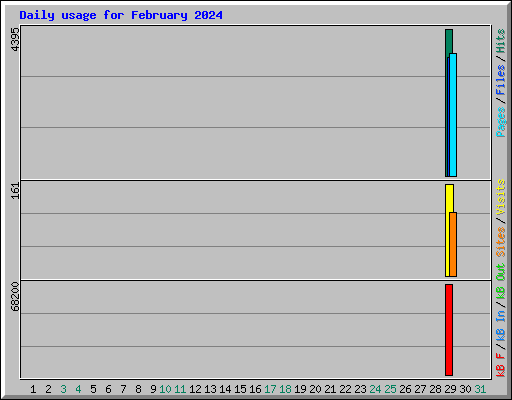Click green day 24 on the x-axis
Image resolution: width=512 pixels, height=400 pixels.
click(x=375, y=389)
